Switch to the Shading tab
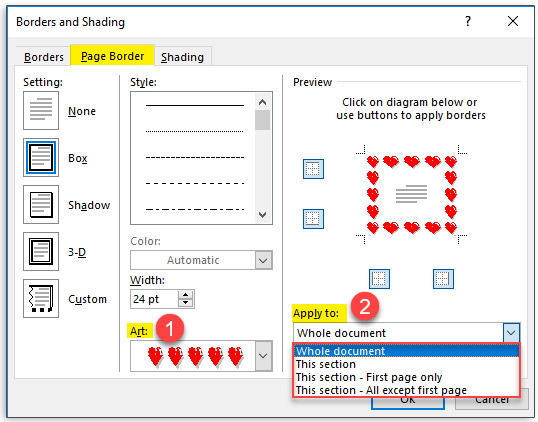 182,57
